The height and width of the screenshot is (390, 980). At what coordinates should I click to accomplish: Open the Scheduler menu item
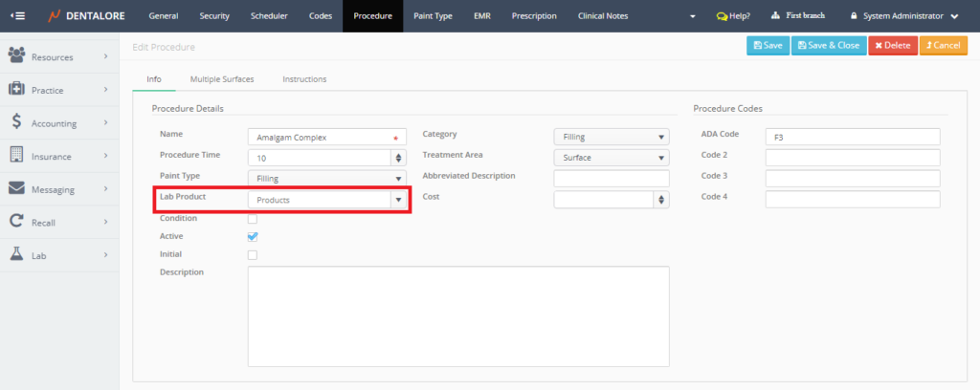pos(268,16)
